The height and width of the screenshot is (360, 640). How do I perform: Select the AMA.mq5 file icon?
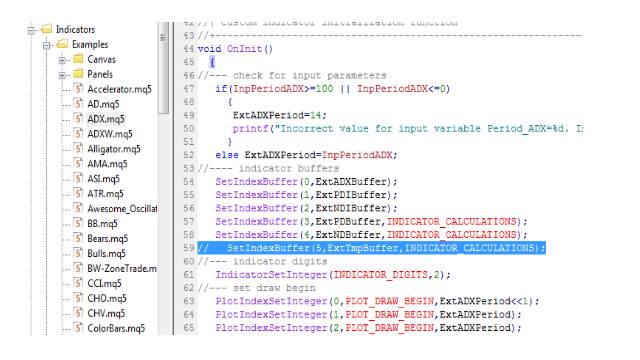(78, 163)
